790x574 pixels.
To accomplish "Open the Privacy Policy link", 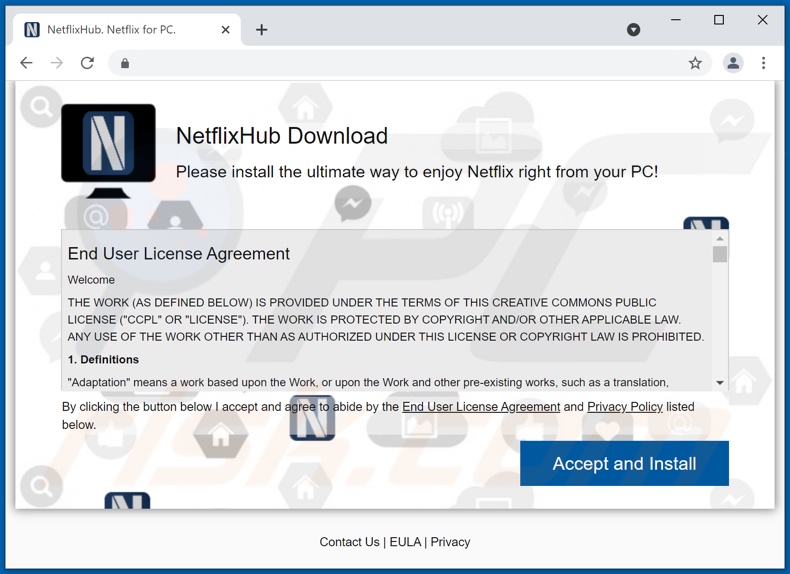I will [625, 407].
